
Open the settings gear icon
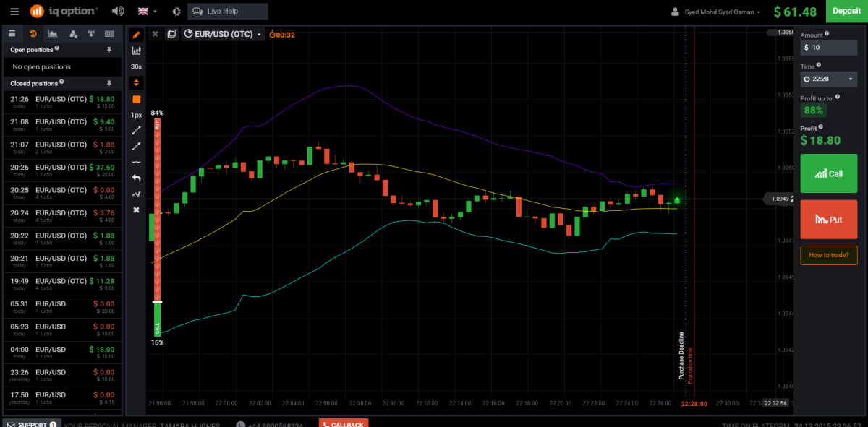178,12
